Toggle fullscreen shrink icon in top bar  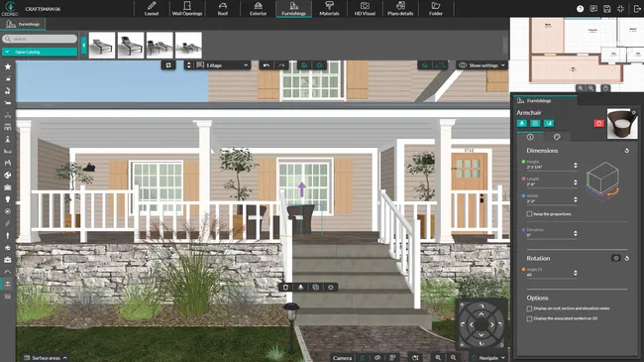tap(620, 9)
